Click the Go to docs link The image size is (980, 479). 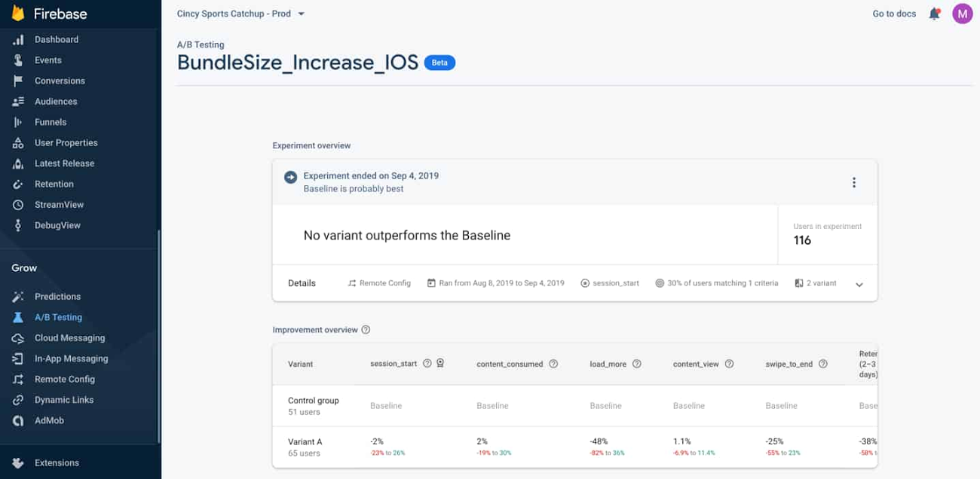(894, 14)
